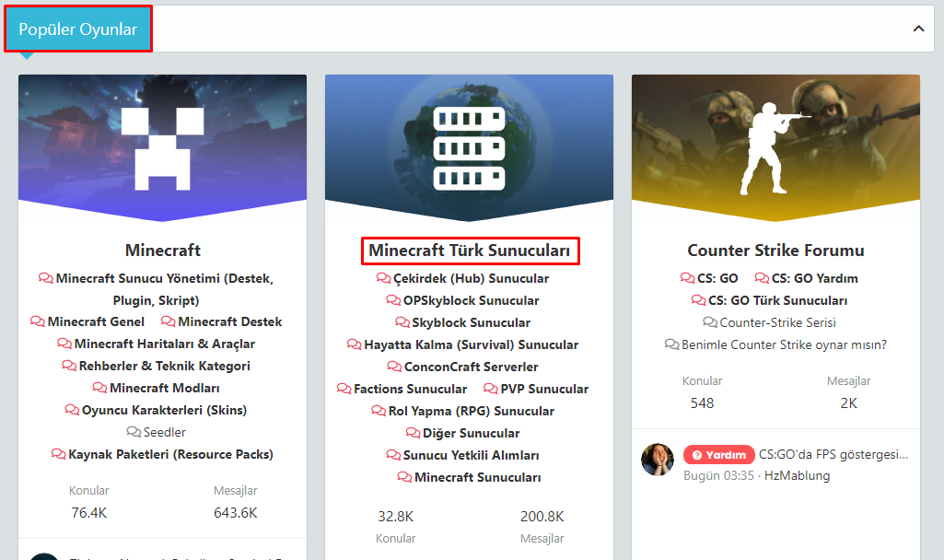Open Kaynak Paketleri (Resource Packs) subforum

170,455
